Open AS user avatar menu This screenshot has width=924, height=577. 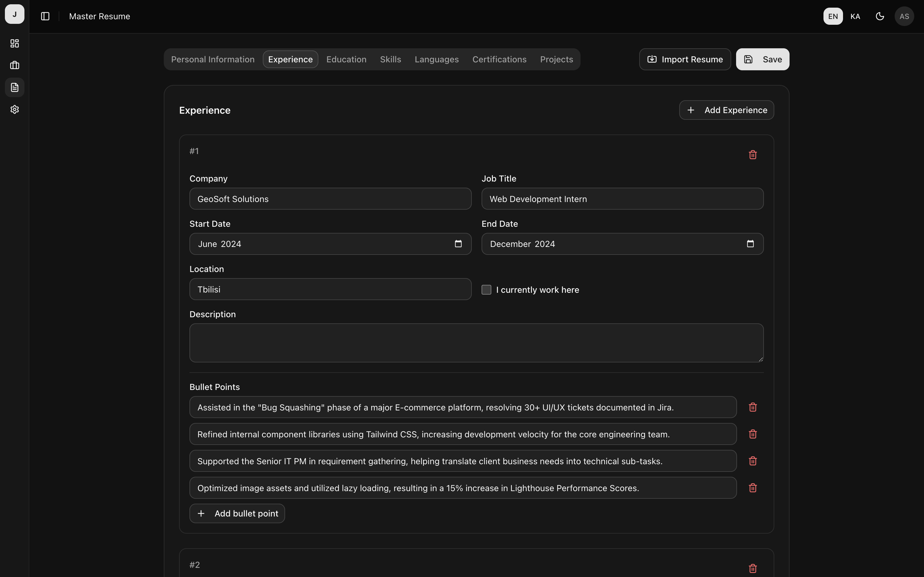coord(904,17)
